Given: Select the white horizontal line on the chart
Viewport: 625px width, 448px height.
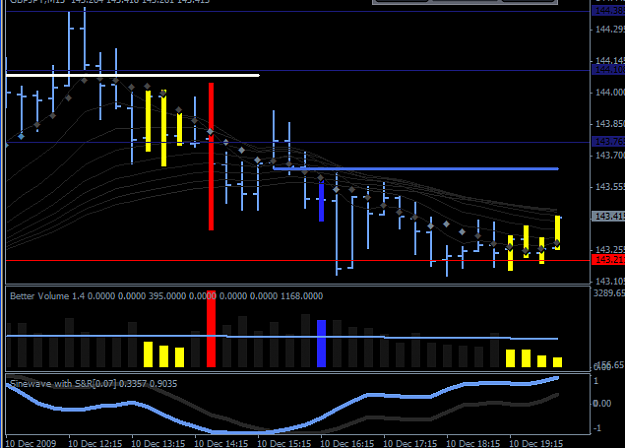Looking at the screenshot, I should click(133, 75).
